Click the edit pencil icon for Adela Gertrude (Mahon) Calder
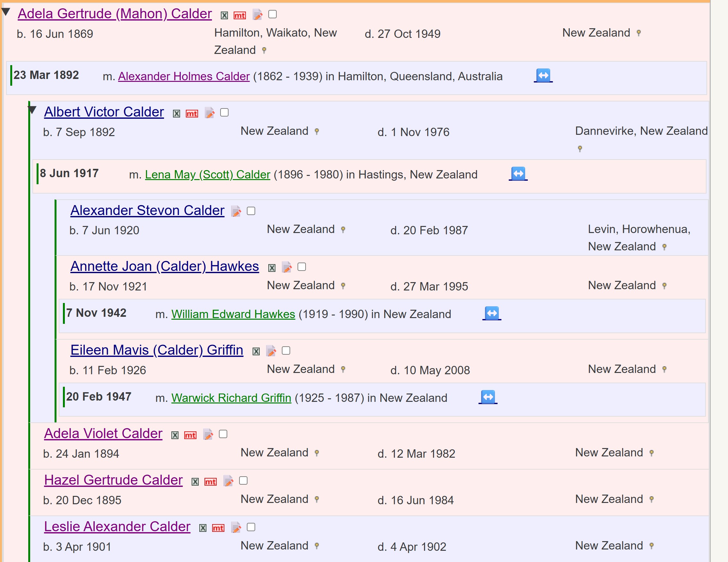This screenshot has height=562, width=728. (257, 15)
